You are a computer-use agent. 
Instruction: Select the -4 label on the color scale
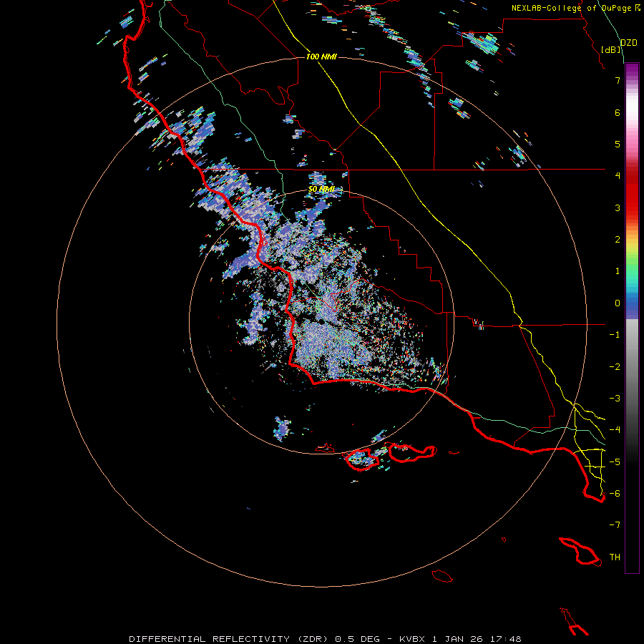[x=615, y=429]
